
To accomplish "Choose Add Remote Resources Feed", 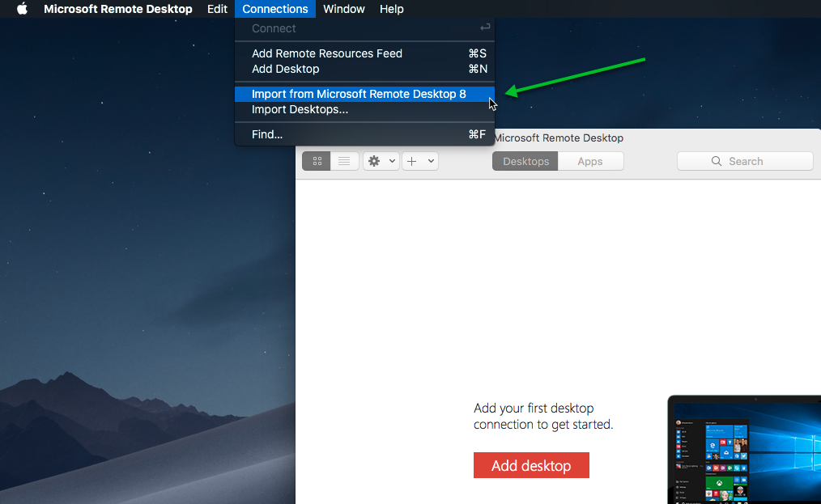I will click(x=364, y=53).
